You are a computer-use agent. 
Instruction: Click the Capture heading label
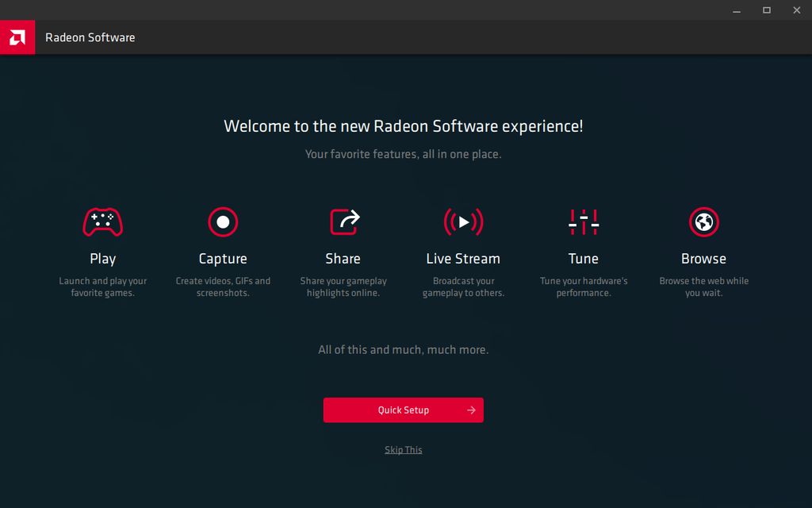coord(223,259)
